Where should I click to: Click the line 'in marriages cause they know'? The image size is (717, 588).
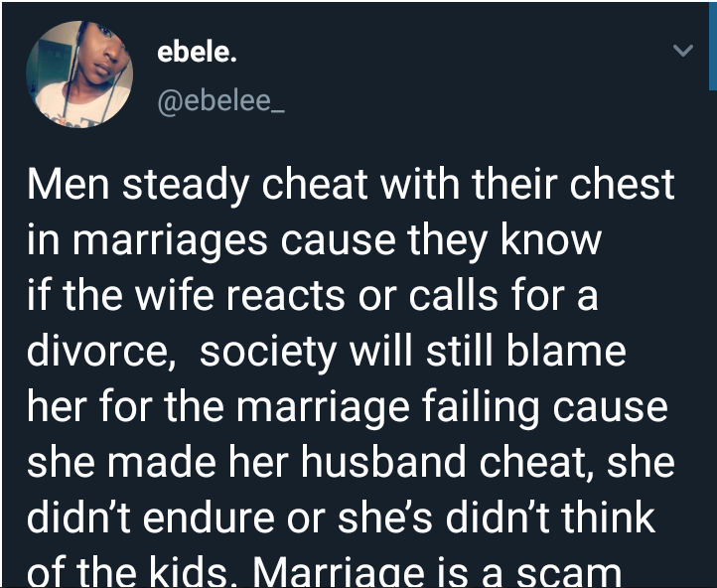pos(314,240)
